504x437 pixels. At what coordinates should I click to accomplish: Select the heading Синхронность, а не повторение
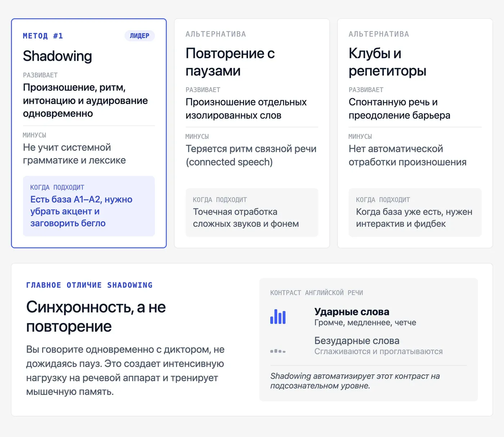point(96,317)
